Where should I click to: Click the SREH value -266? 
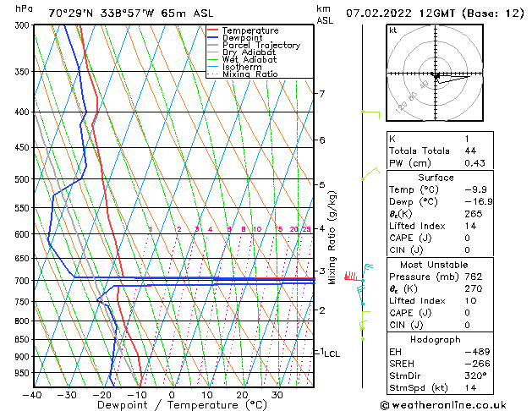[x=477, y=364]
